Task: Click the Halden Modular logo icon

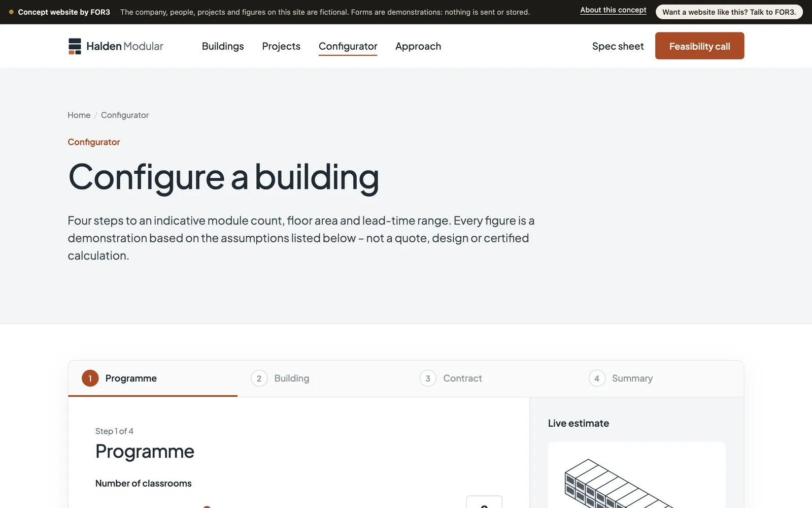Action: (75, 46)
